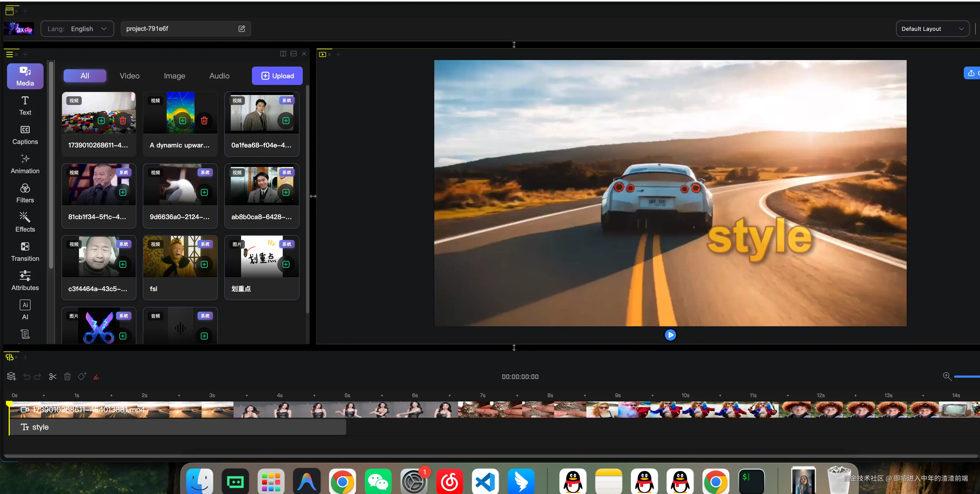Switch to the Video media tab
The height and width of the screenshot is (494, 980).
pyautogui.click(x=129, y=76)
